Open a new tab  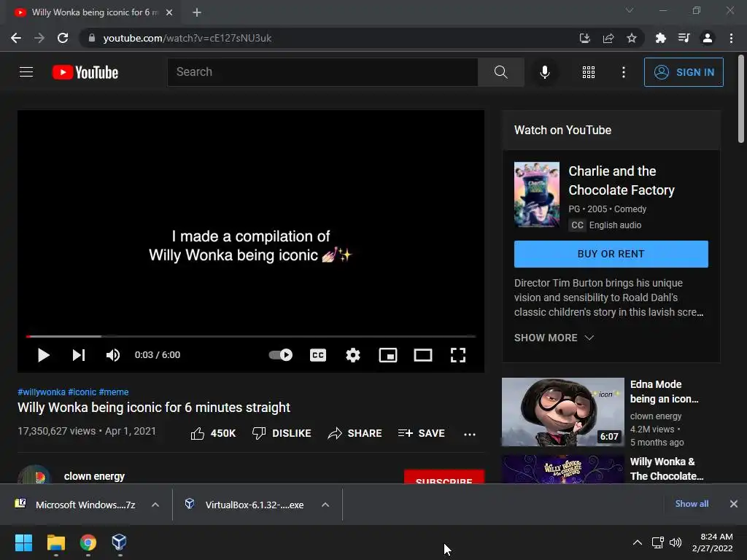click(197, 12)
